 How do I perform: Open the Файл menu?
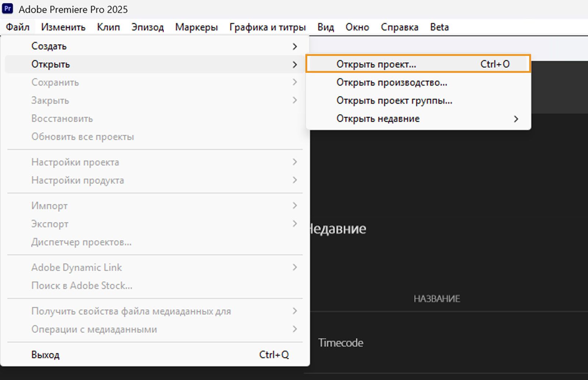[x=18, y=27]
